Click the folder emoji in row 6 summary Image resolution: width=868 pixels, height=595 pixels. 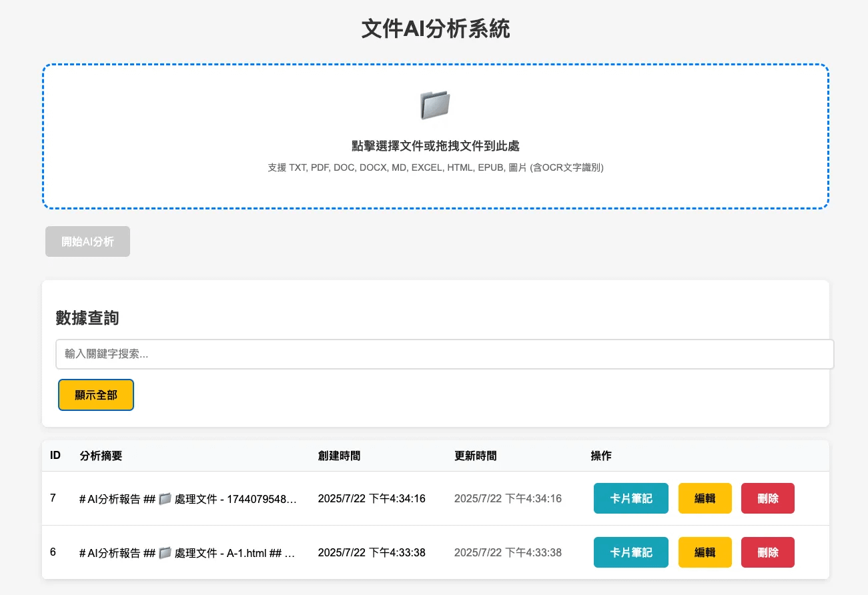tap(165, 552)
